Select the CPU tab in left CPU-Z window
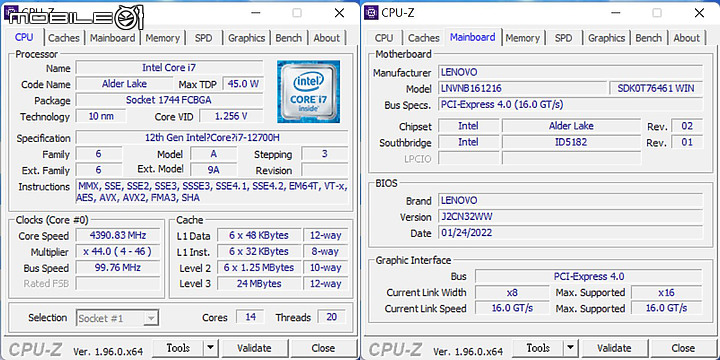The width and height of the screenshot is (720, 360). (24, 37)
